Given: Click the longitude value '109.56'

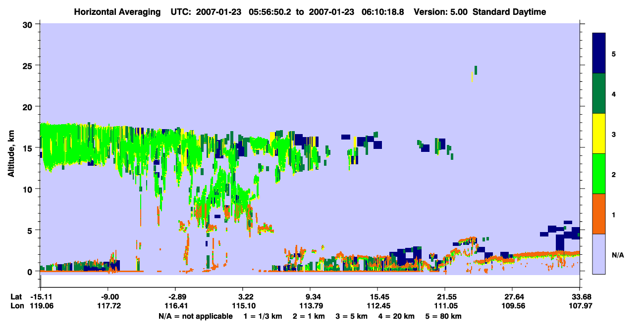Looking at the screenshot, I should pos(513,306).
